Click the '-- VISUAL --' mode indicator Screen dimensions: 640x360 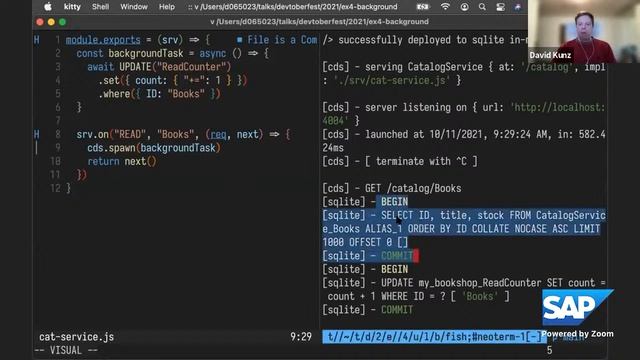66,351
